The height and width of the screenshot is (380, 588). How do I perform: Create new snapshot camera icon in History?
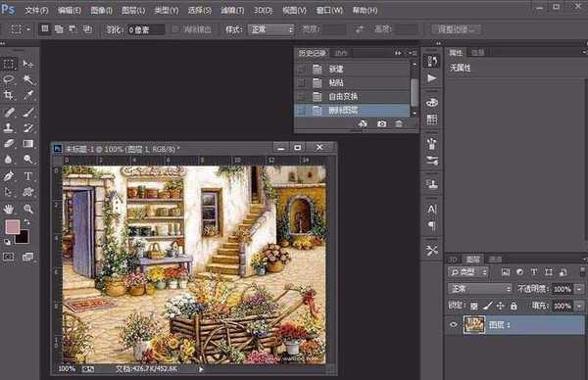tap(381, 123)
